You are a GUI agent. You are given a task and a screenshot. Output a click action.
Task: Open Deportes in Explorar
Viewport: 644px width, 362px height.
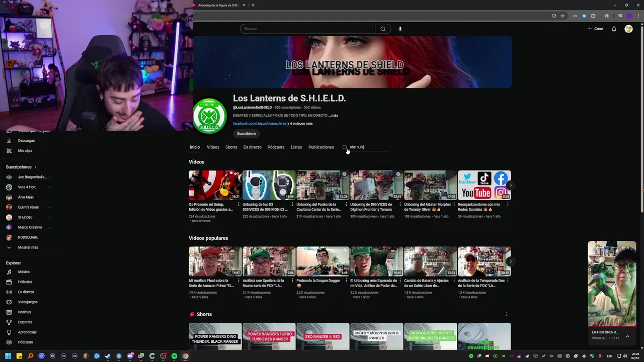(x=25, y=322)
